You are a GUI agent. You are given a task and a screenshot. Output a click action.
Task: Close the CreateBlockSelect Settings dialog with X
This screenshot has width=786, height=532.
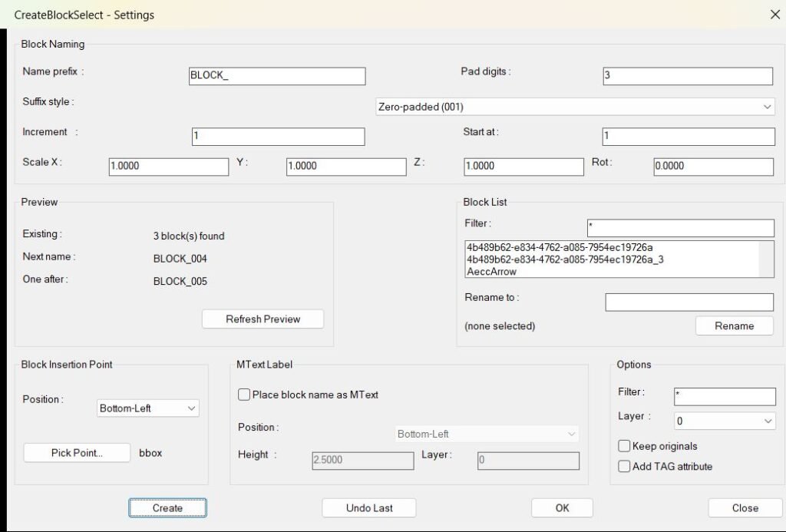(775, 15)
